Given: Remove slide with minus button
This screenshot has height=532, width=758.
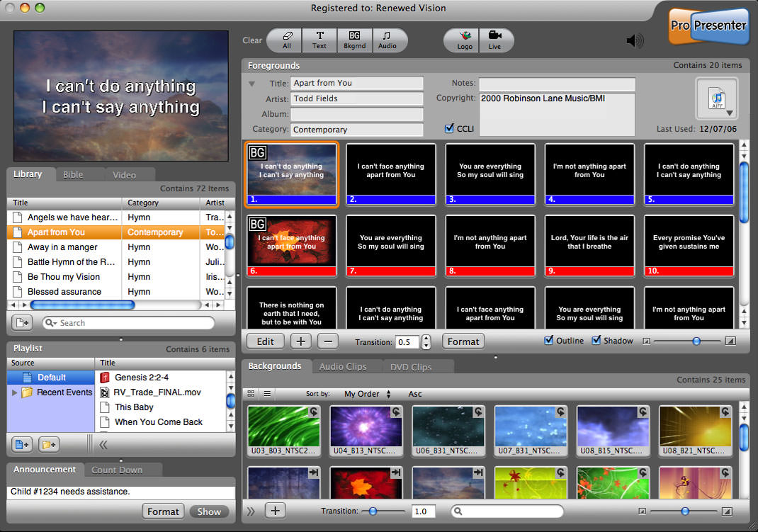Looking at the screenshot, I should [328, 341].
